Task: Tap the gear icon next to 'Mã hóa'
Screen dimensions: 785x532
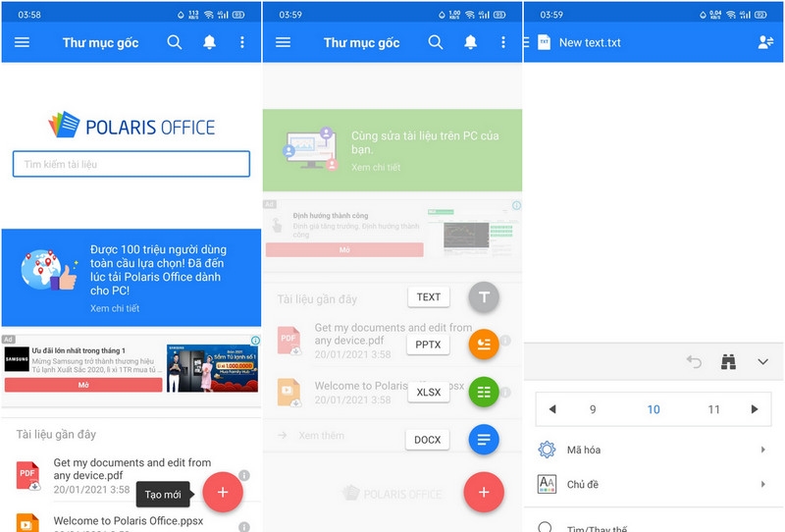Action: (547, 450)
